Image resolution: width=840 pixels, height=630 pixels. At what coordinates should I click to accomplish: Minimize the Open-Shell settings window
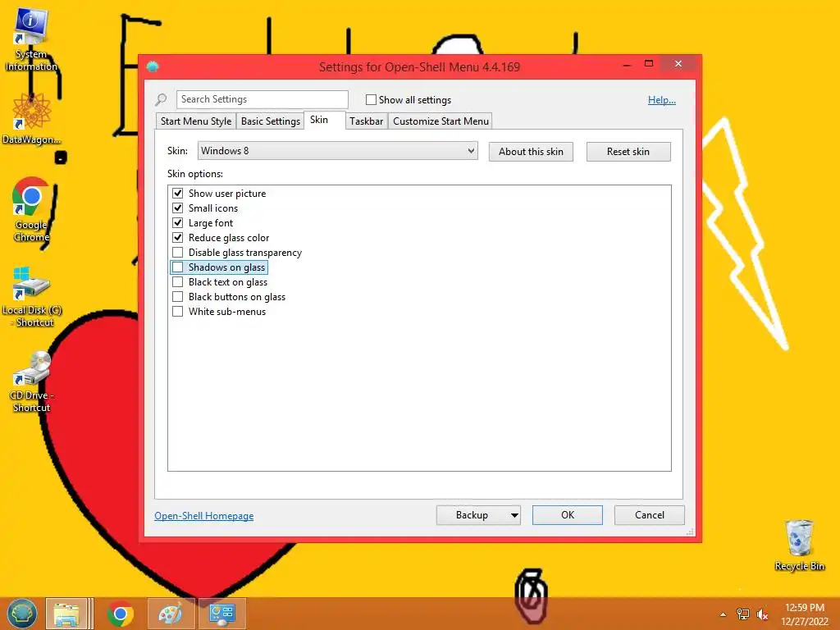point(627,64)
